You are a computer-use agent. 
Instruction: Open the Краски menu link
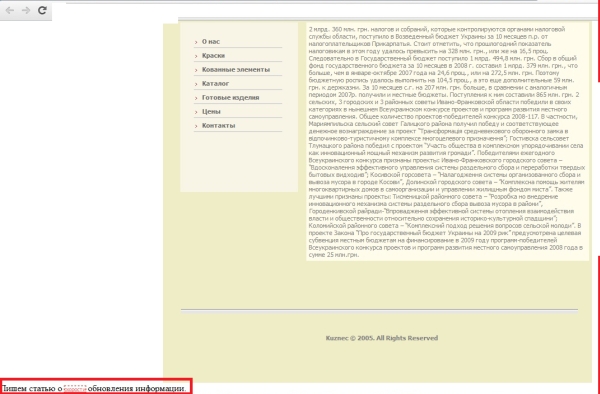click(213, 55)
